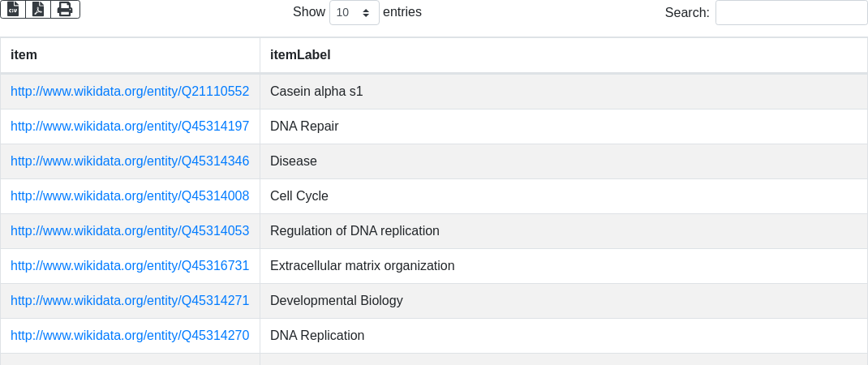Viewport: 868px width, 365px height.
Task: Open the entries-per-page dropdown
Action: coord(354,12)
